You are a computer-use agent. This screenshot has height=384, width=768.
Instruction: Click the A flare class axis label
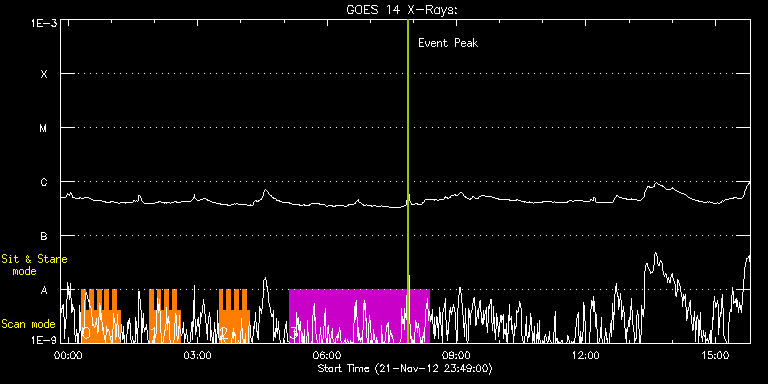pyautogui.click(x=44, y=290)
